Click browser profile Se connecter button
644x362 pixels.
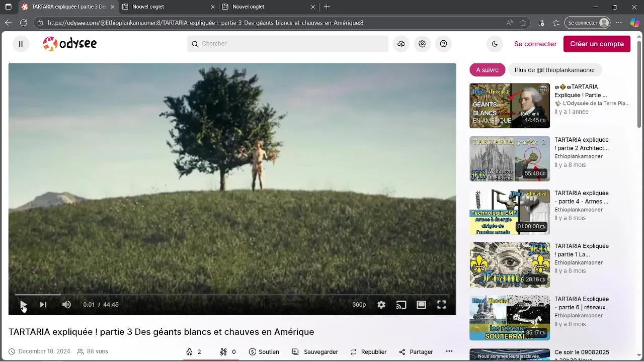tap(588, 23)
